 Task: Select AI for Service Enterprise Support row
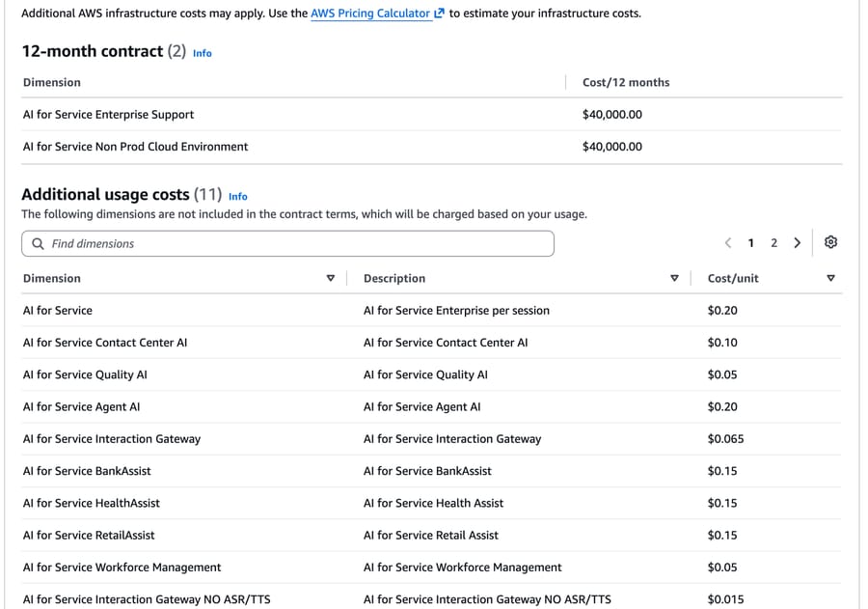click(x=432, y=115)
